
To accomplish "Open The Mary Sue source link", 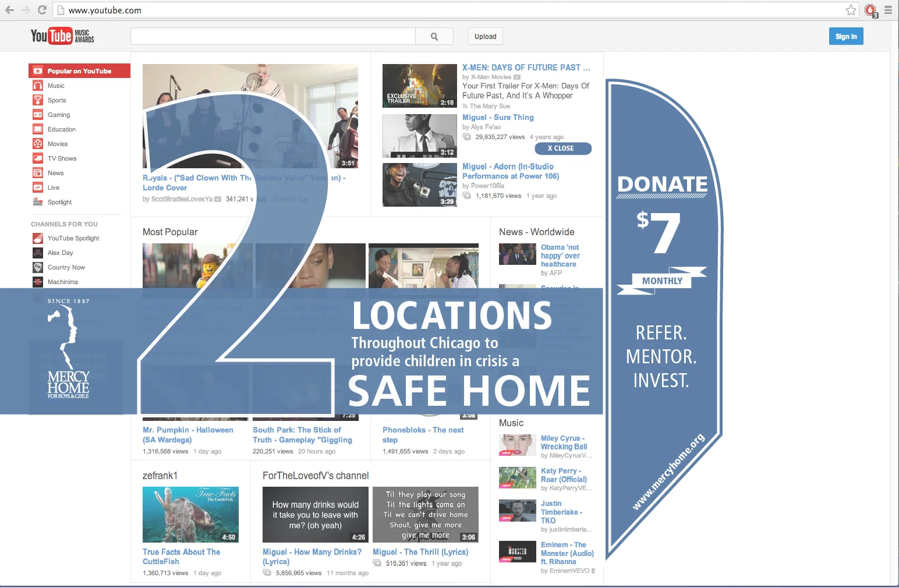I will [490, 106].
